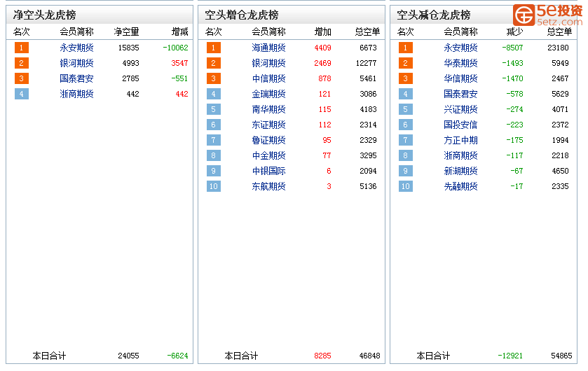
Task: Open 方正中期 in 空头减仓龙虎榜
Action: [x=460, y=140]
